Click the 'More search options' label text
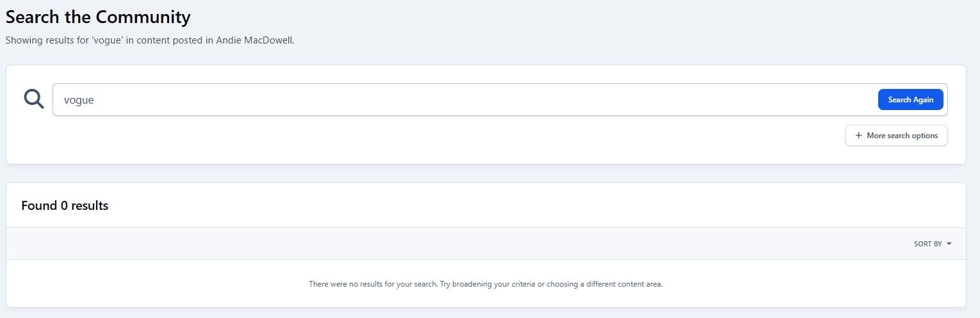This screenshot has width=980, height=318. [x=902, y=136]
